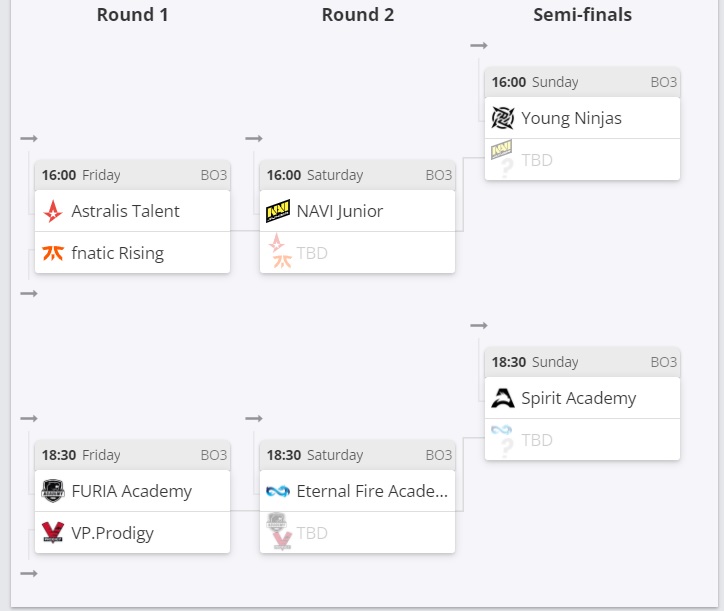The width and height of the screenshot is (724, 611).
Task: Select VP.Prodigy in Round 1
Action: tap(112, 533)
